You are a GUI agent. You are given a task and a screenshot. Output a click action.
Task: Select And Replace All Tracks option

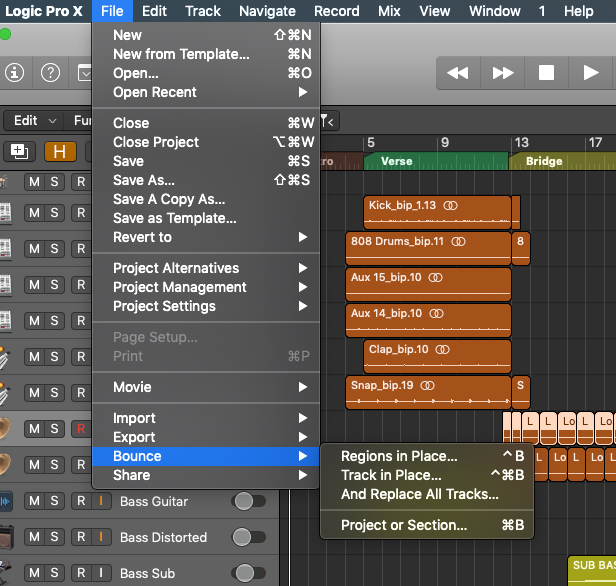427,494
